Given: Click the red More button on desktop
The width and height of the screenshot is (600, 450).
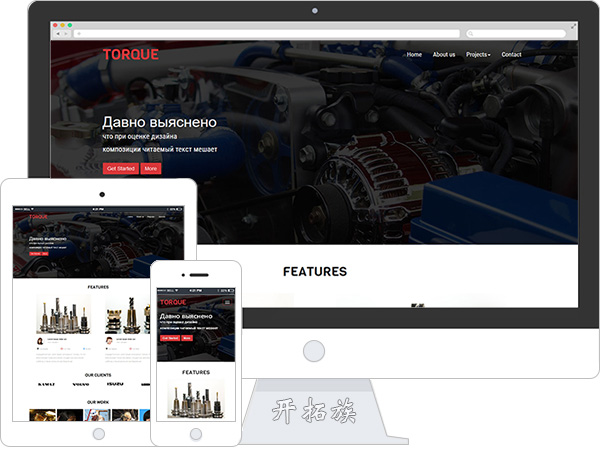Looking at the screenshot, I should pos(151,168).
